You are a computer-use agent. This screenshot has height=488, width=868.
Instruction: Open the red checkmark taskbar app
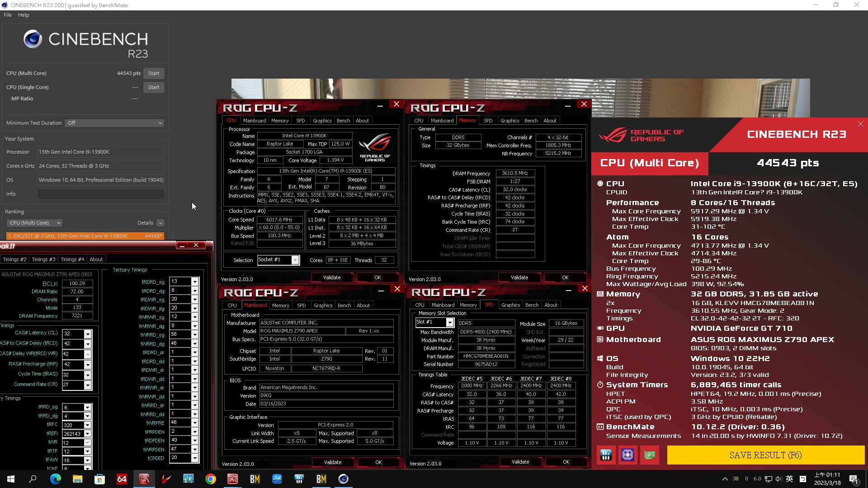pyautogui.click(x=166, y=479)
